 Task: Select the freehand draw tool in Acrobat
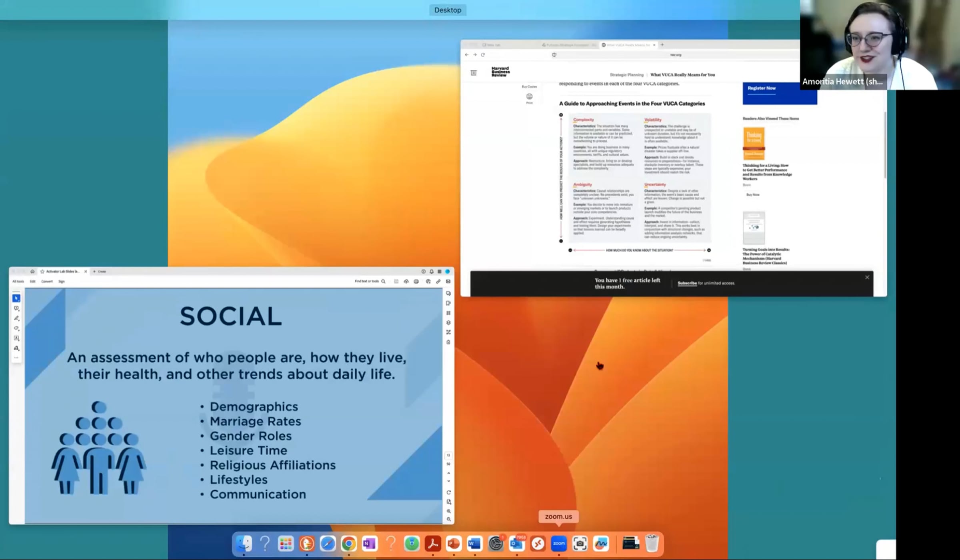point(16,328)
